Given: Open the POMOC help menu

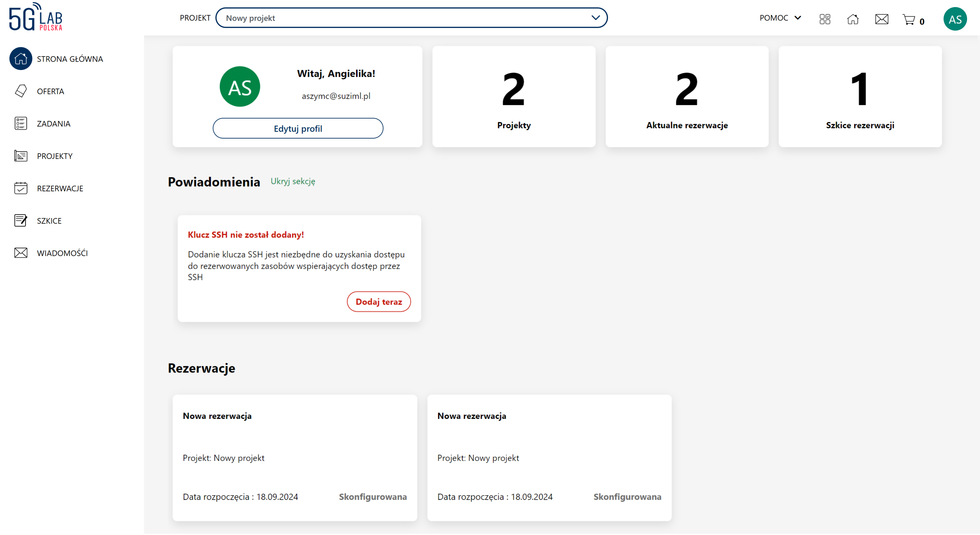Looking at the screenshot, I should tap(780, 18).
